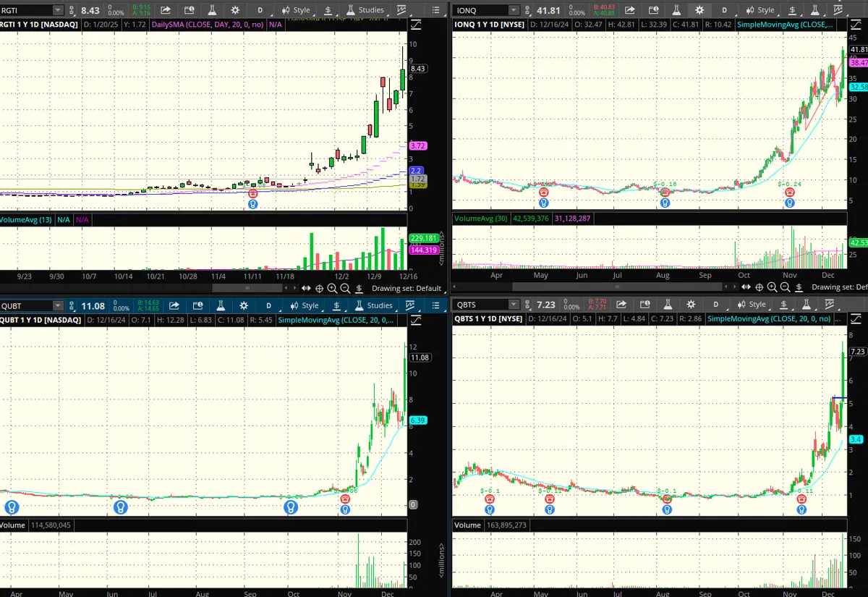Open the Style menu on QUBT chart
Viewport: 868px width, 597px height.
(304, 305)
